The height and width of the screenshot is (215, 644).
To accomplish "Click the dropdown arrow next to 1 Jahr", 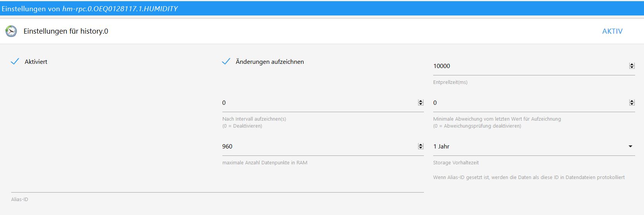I will 630,147.
